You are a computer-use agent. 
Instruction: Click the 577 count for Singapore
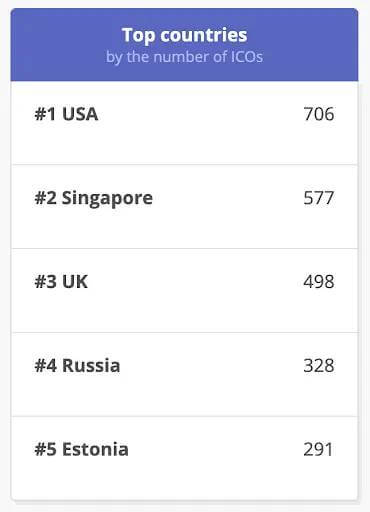coord(319,198)
